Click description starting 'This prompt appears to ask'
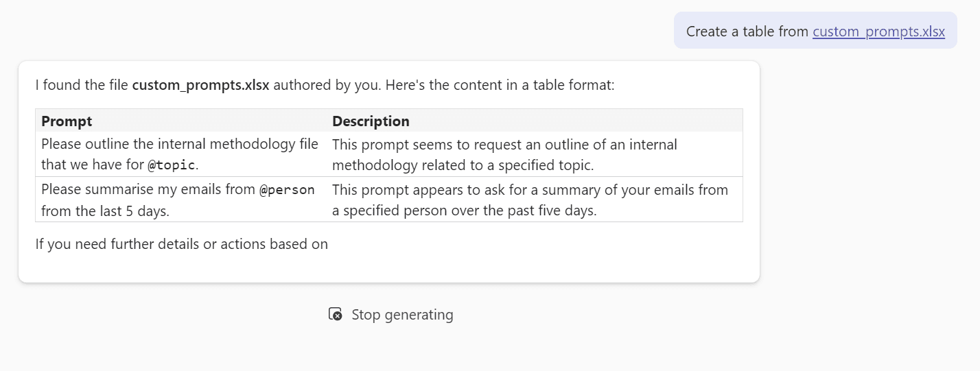 click(530, 200)
